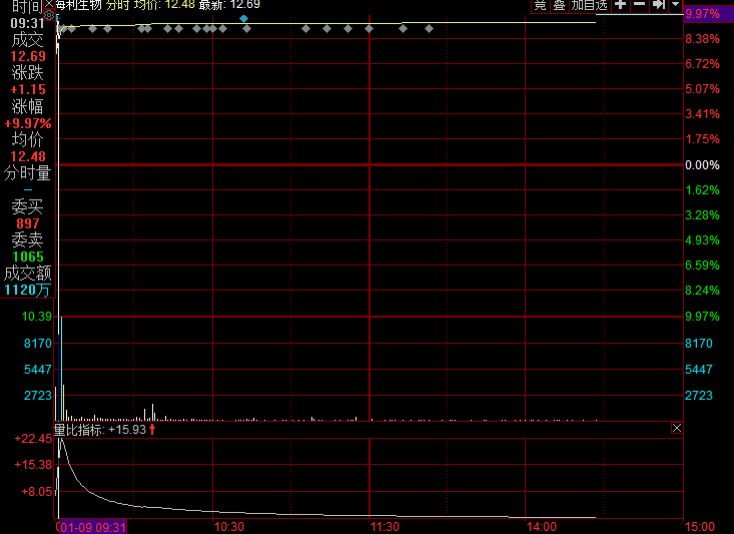Image resolution: width=734 pixels, height=534 pixels.
Task: Click the 涨跌 +1.15 value
Action: pyautogui.click(x=28, y=89)
